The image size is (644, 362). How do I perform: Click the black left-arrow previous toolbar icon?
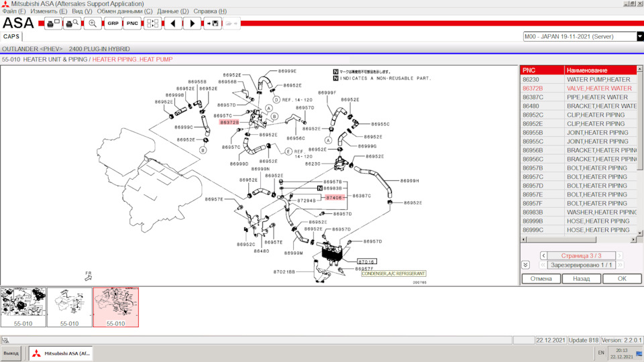tap(173, 23)
